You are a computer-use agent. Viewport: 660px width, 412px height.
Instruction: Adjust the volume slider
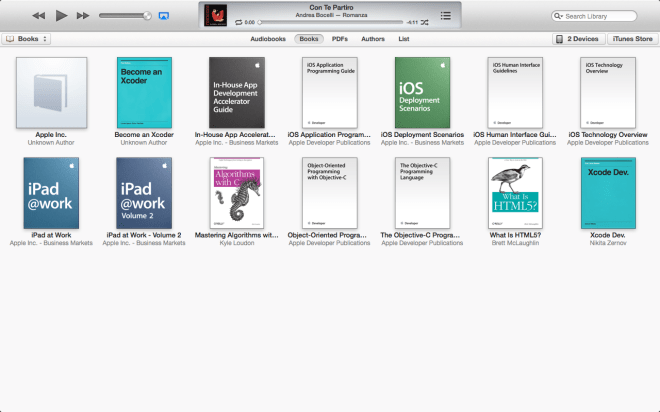pyautogui.click(x=125, y=16)
